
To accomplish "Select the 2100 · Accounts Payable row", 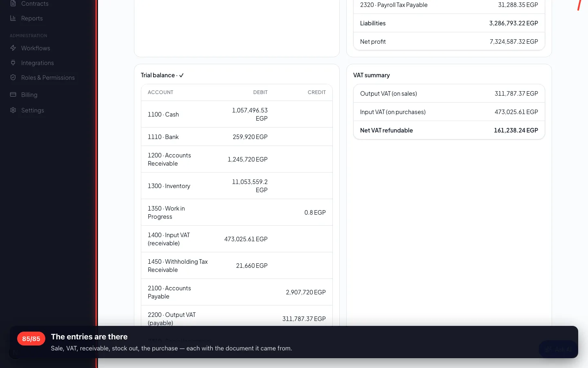I will pos(237,292).
